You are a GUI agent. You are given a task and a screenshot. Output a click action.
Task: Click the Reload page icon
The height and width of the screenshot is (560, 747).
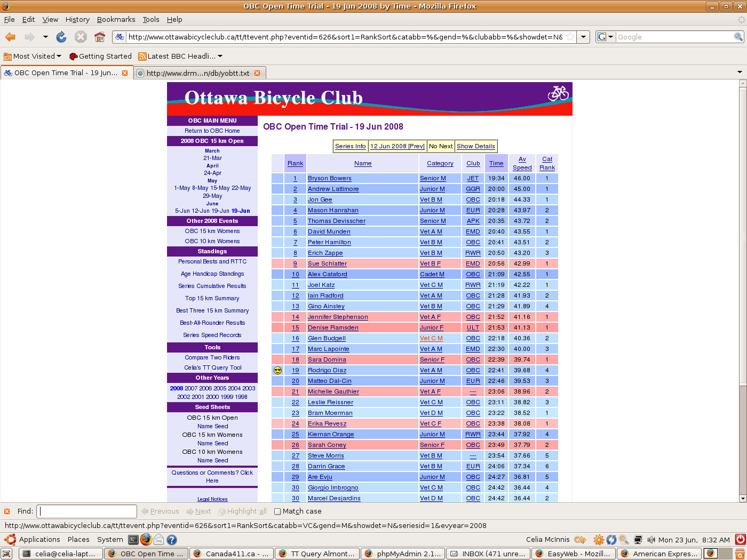(x=61, y=37)
